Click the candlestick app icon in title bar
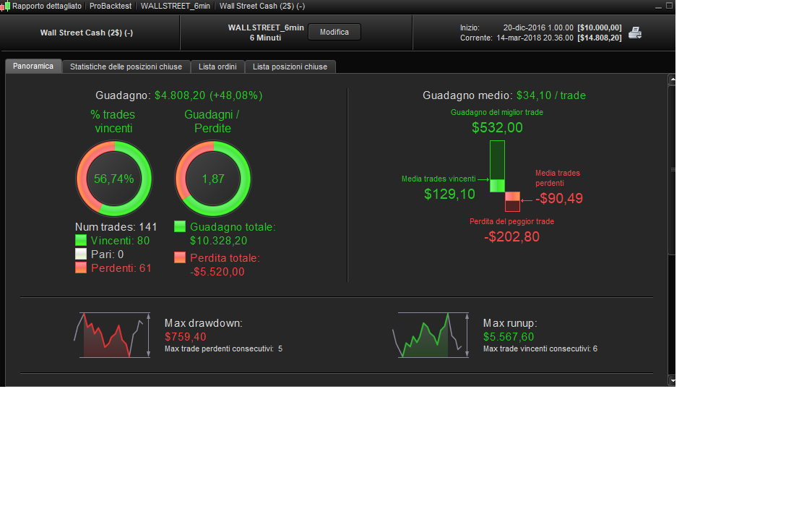The height and width of the screenshot is (522, 812). point(5,7)
